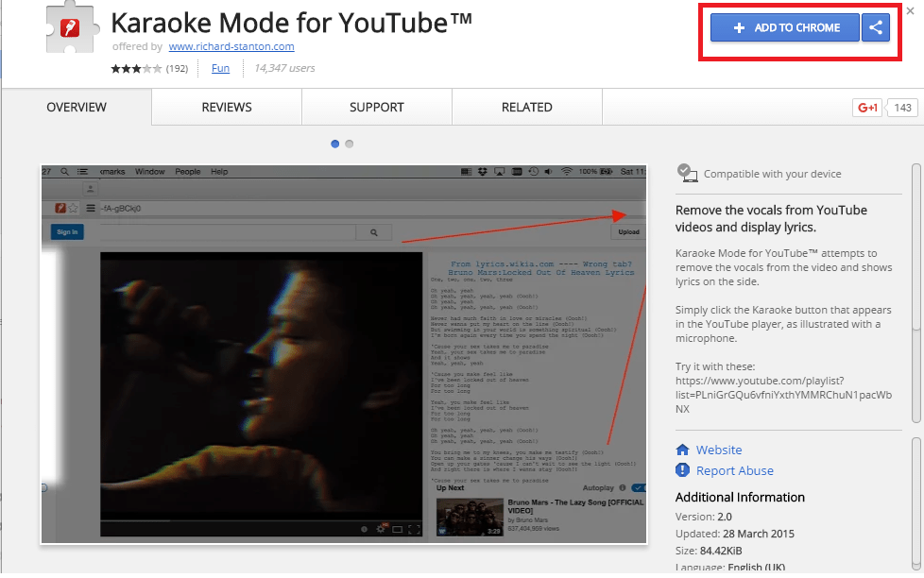This screenshot has height=578, width=924.
Task: Click the Karaoke Mode extension puzzle icon
Action: [x=71, y=27]
